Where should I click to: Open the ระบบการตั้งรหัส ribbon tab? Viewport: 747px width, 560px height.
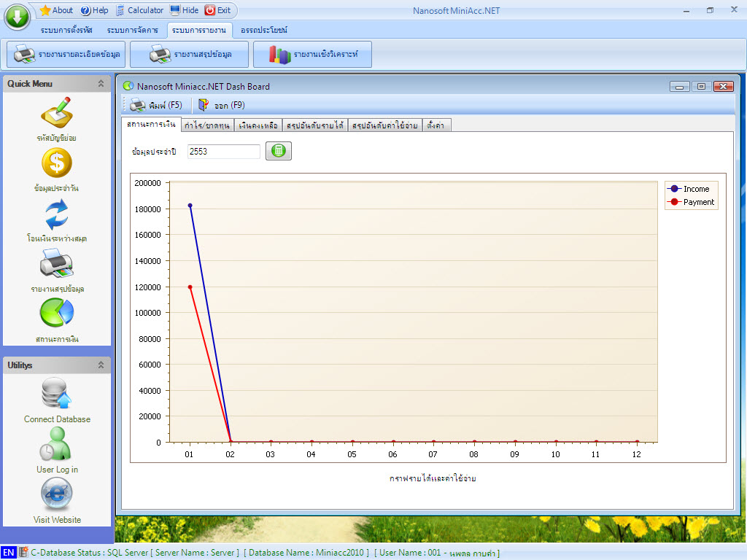(66, 30)
